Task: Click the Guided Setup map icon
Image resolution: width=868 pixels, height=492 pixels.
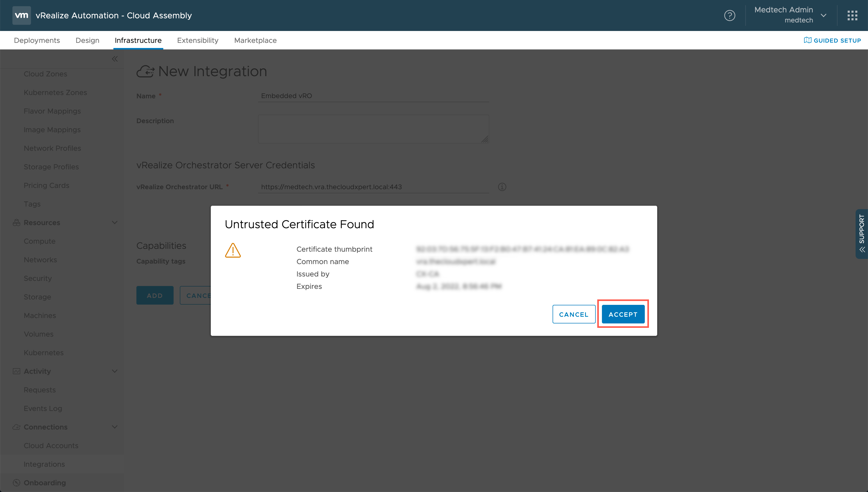Action: (808, 40)
